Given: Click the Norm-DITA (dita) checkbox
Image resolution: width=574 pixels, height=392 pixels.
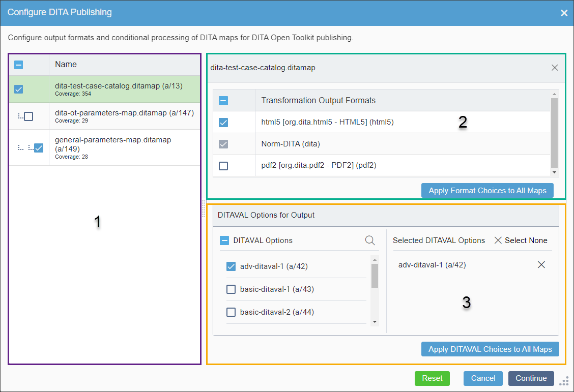Looking at the screenshot, I should 223,144.
